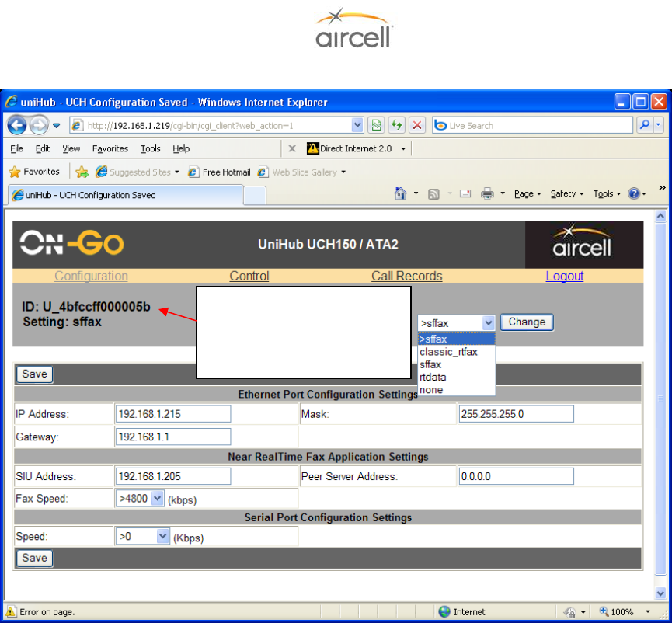The image size is (672, 623).
Task: Open the File menu
Action: pyautogui.click(x=17, y=148)
